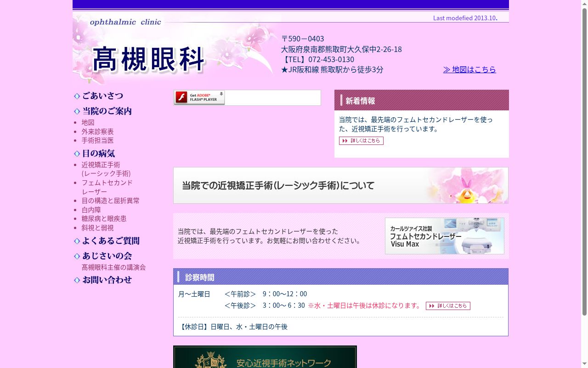Open 目の構造と屈折異常 link
This screenshot has width=588, height=368.
click(111, 201)
